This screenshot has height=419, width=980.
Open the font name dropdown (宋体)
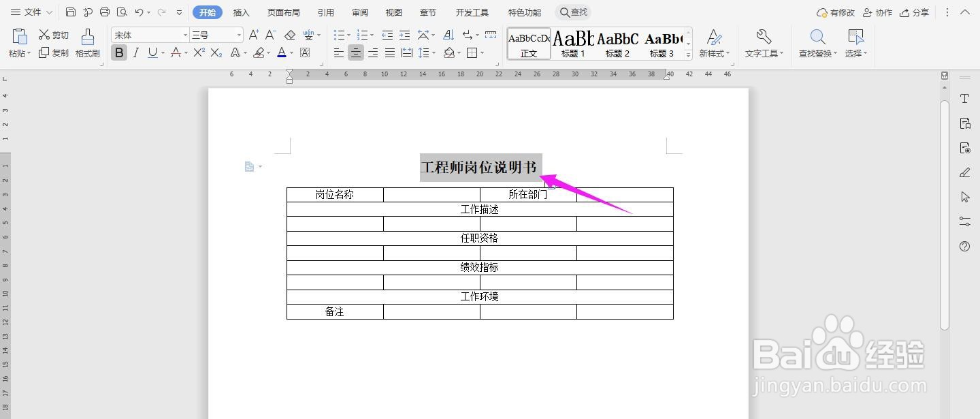[185, 35]
